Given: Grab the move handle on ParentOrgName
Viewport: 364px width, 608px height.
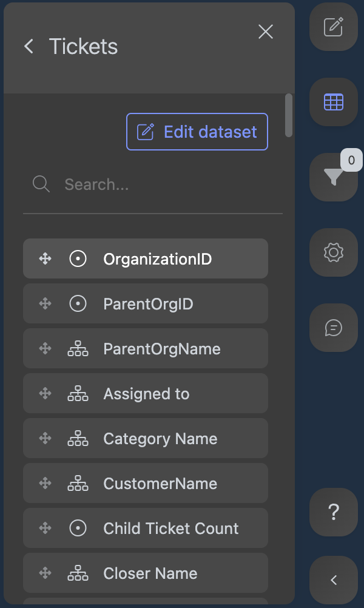Looking at the screenshot, I should click(x=45, y=348).
